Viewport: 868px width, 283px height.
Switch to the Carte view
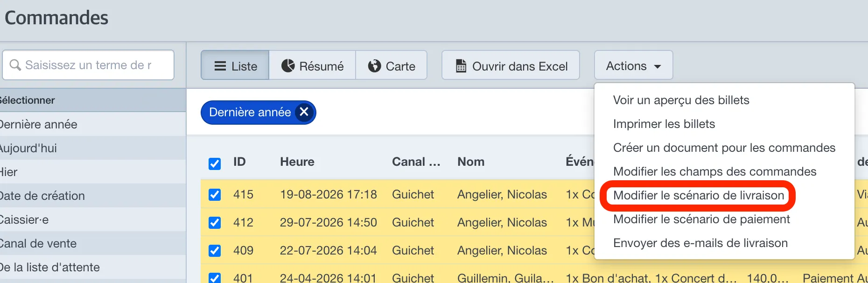[x=391, y=65]
